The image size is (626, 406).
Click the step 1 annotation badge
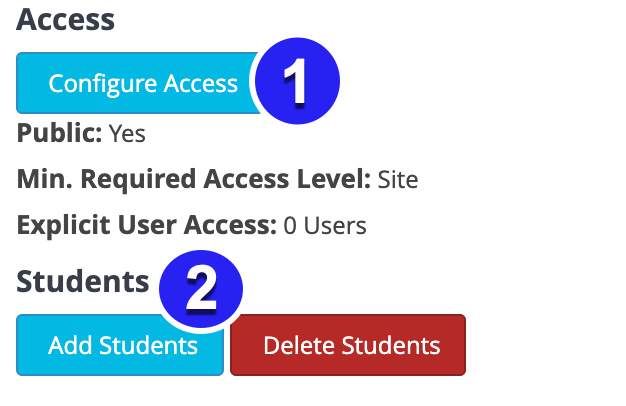[x=297, y=81]
